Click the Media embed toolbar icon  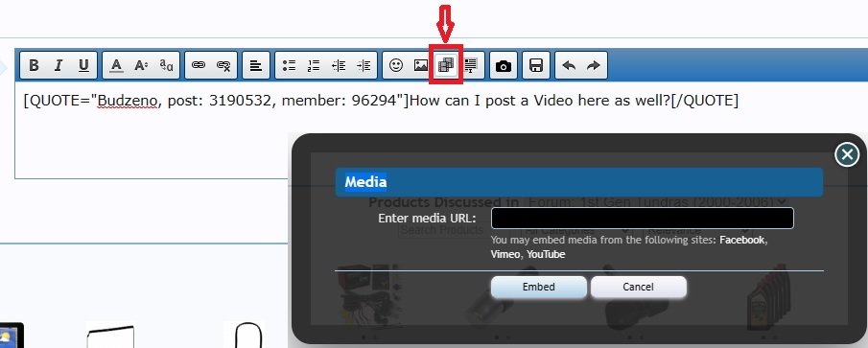(x=446, y=66)
